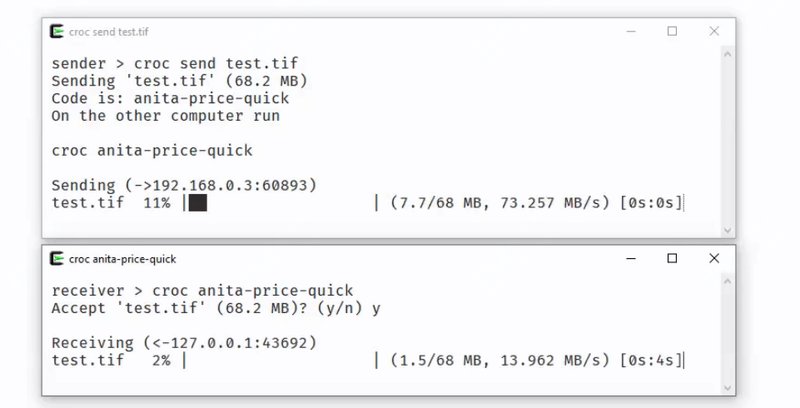800x408 pixels.
Task: Click the sender progress bar at 11%
Action: [280, 203]
